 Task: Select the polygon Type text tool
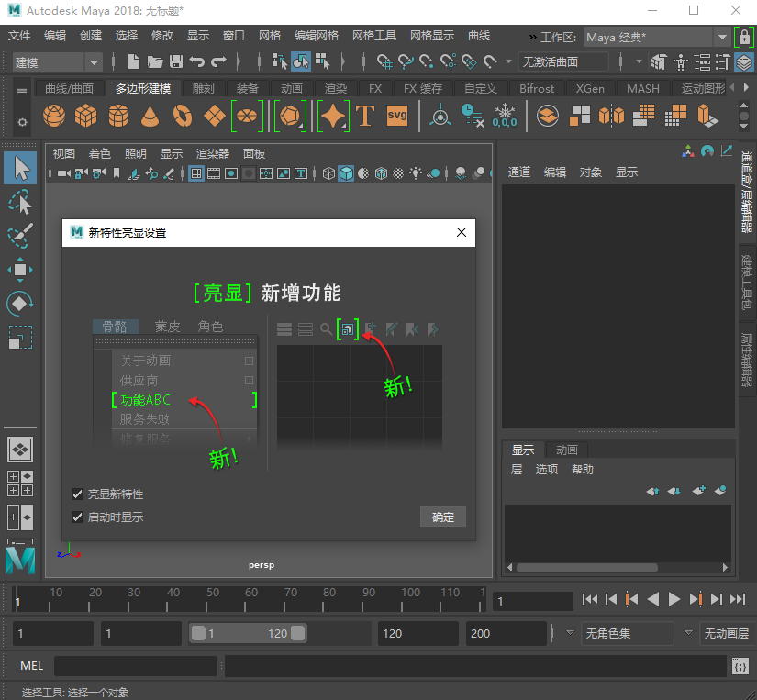pos(365,117)
